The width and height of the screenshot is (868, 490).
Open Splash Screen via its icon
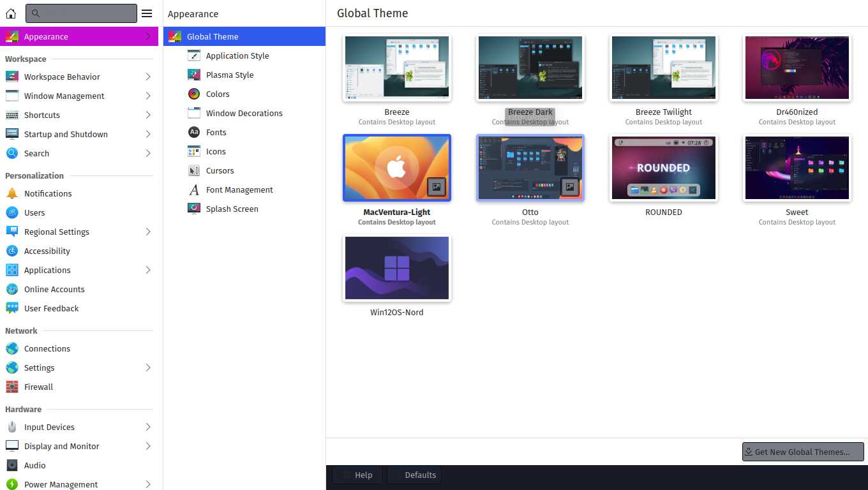click(194, 209)
